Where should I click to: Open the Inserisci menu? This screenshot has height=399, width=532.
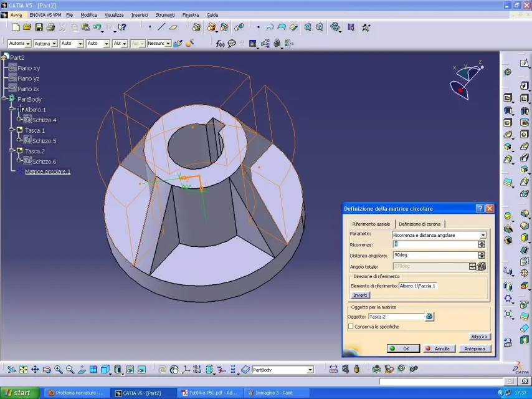click(x=140, y=15)
